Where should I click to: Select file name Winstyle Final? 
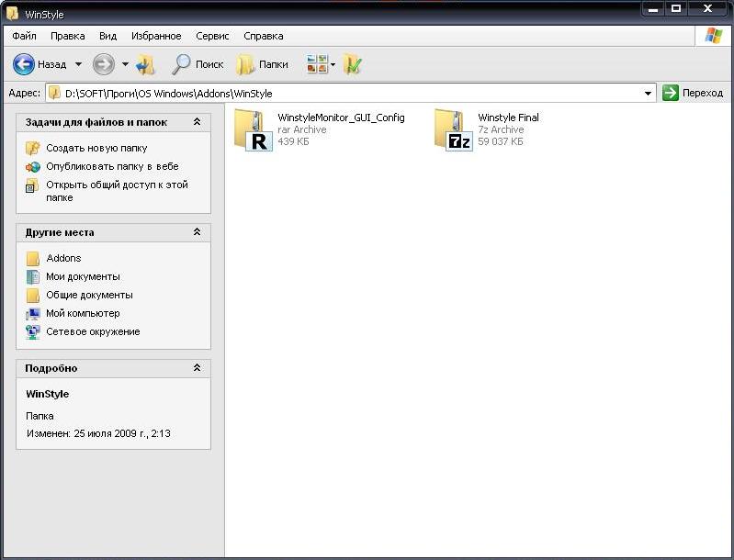(x=508, y=118)
